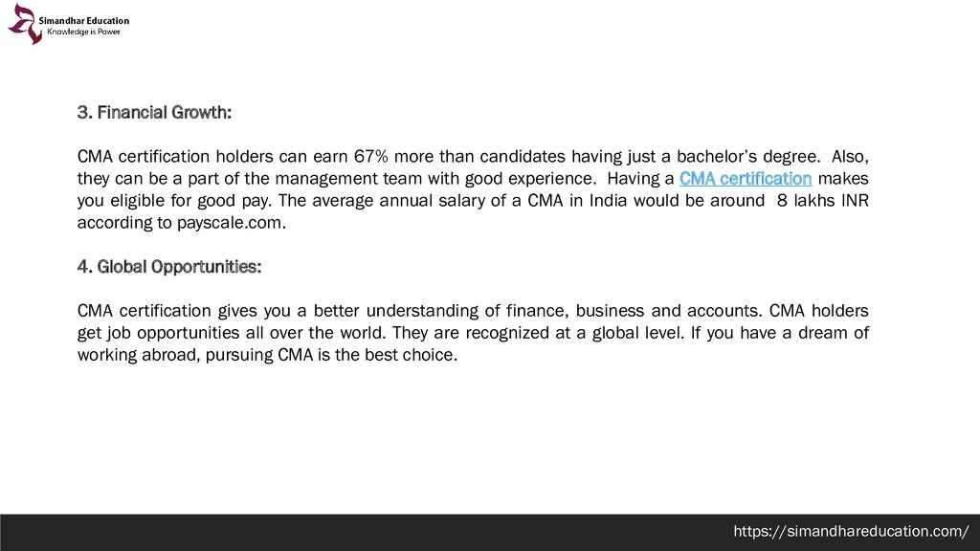Open the CMA certification hyperlink
The width and height of the screenshot is (980, 551).
(746, 179)
